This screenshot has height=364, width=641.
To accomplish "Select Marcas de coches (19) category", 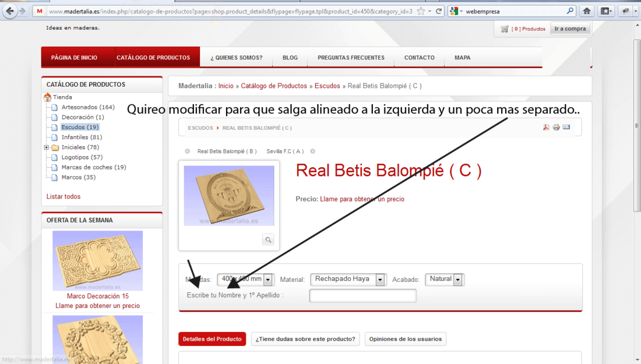I will (94, 167).
